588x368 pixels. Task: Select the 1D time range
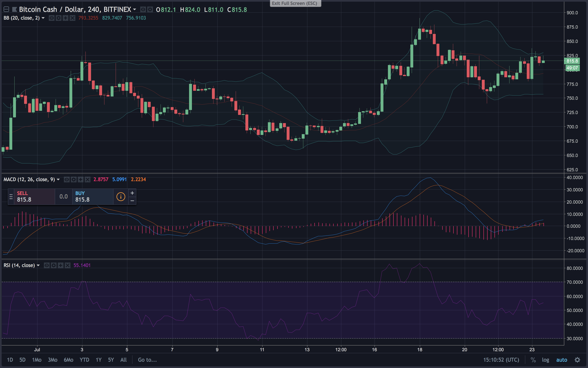(x=10, y=360)
